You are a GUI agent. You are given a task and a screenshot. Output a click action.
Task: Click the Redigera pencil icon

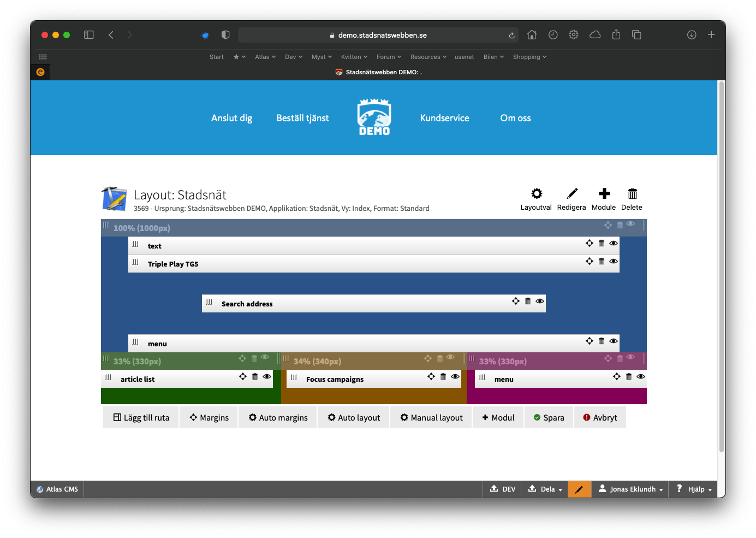coord(572,194)
